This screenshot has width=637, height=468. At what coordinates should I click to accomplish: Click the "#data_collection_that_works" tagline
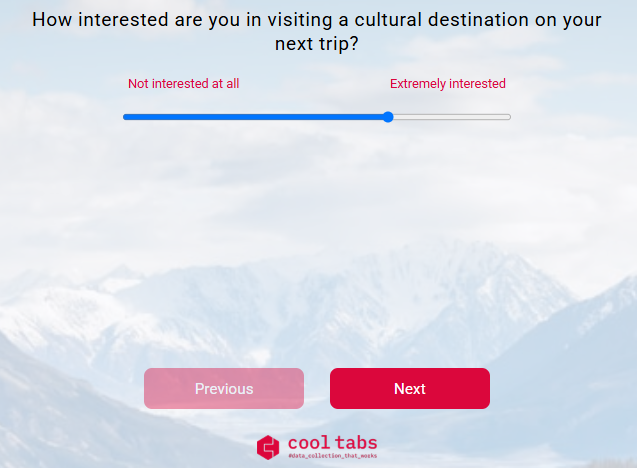[x=333, y=456]
